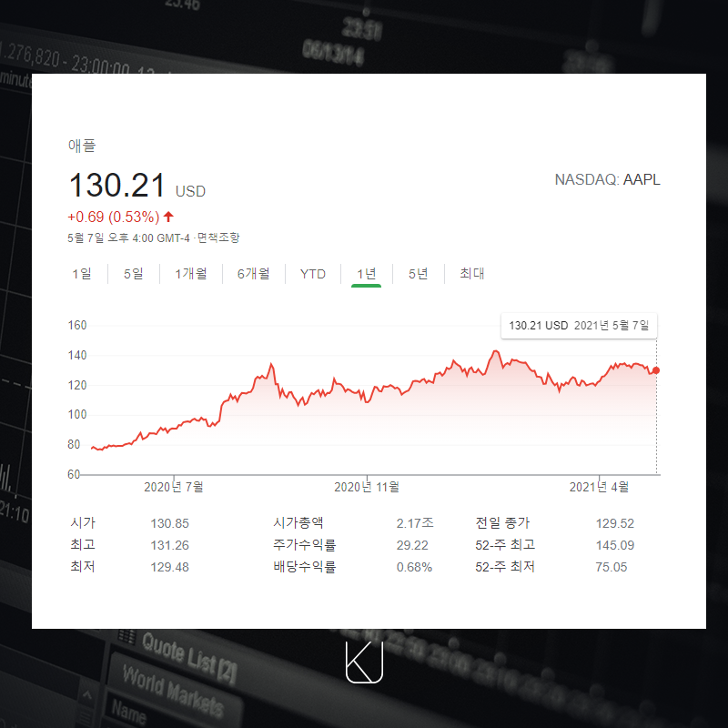This screenshot has width=728, height=728.
Task: Click the 2020년 7월 axis label
Action: coord(174,487)
